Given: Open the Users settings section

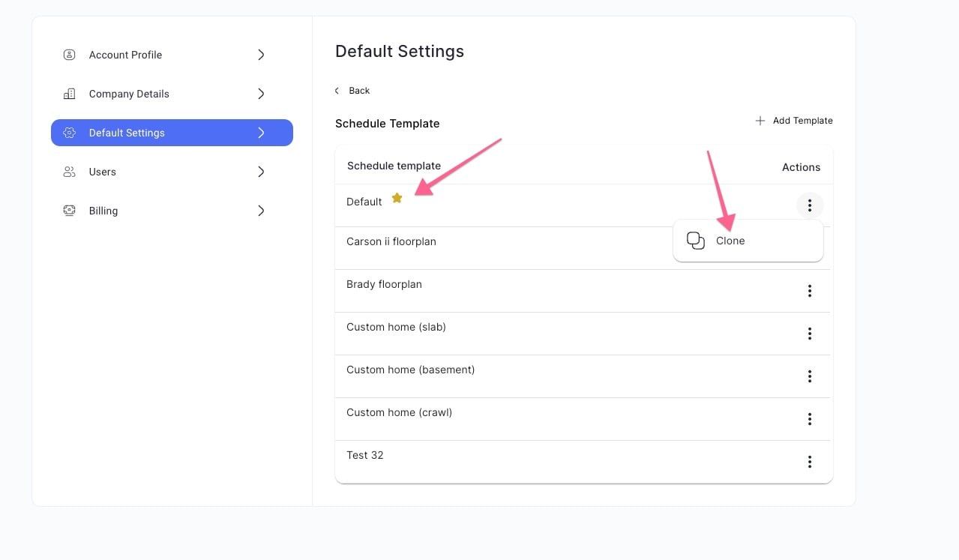Looking at the screenshot, I should click(x=172, y=172).
